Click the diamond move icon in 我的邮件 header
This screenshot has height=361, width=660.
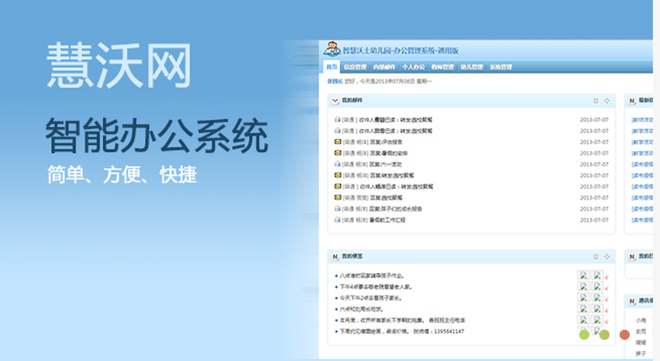coord(607,101)
